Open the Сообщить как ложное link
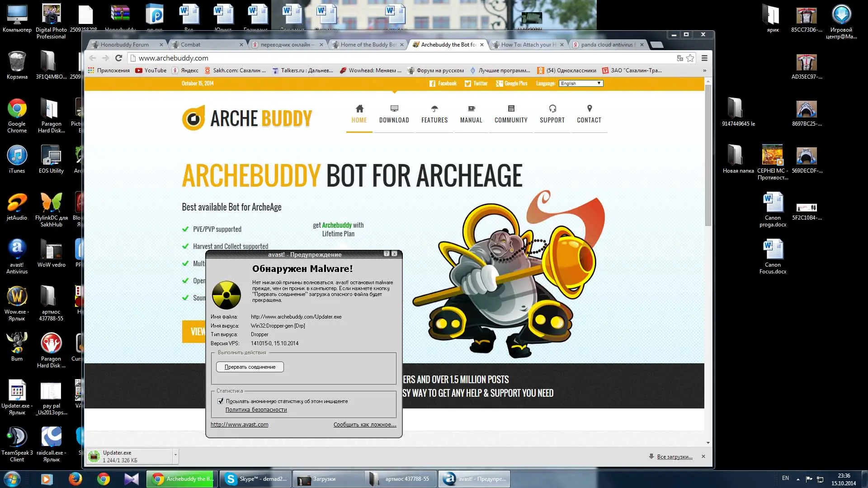The height and width of the screenshot is (488, 868). tap(364, 424)
